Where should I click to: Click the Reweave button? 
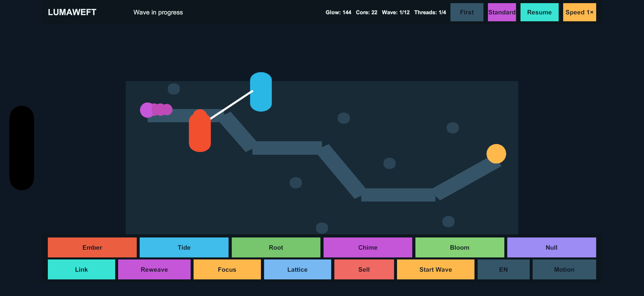click(154, 269)
